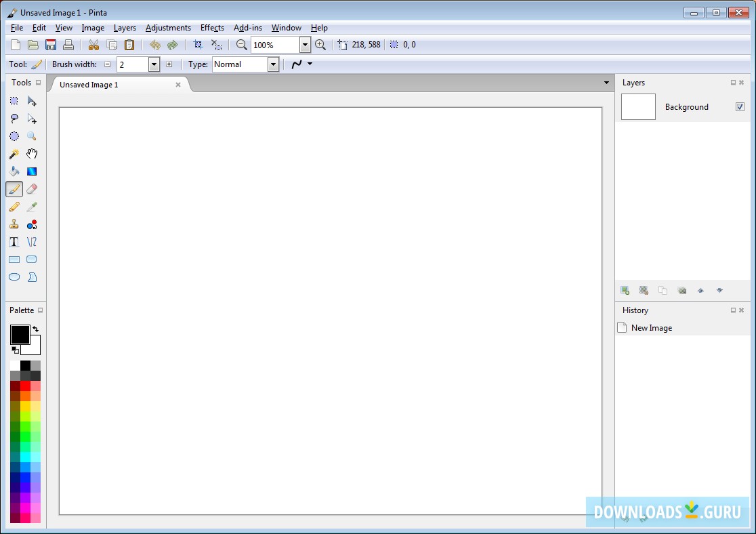
Task: Toggle Background layer visibility checkbox
Action: point(740,106)
